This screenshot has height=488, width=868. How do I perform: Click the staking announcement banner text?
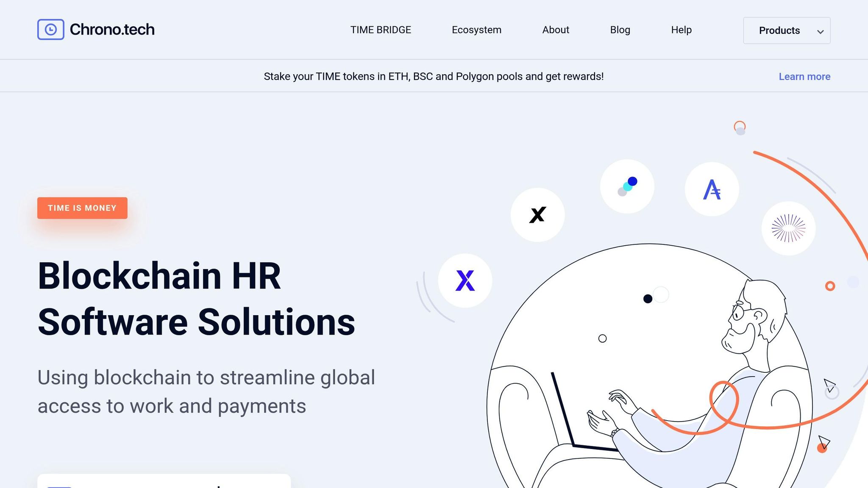coord(434,77)
